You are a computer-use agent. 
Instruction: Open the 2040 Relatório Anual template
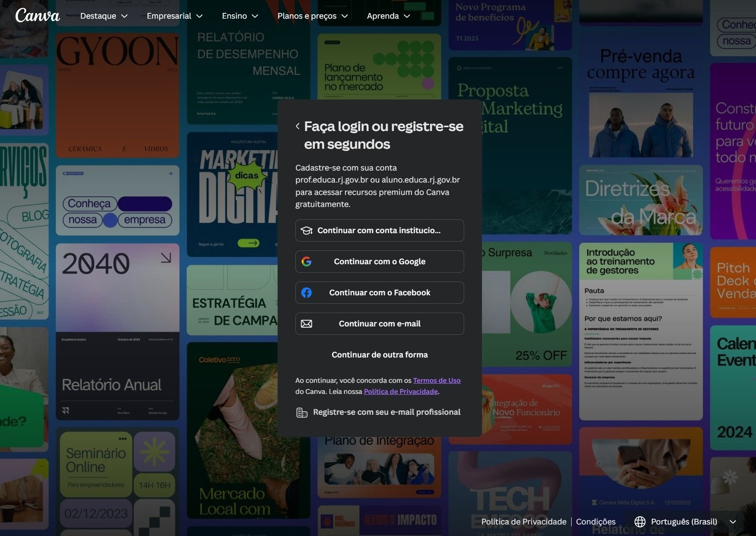click(118, 331)
